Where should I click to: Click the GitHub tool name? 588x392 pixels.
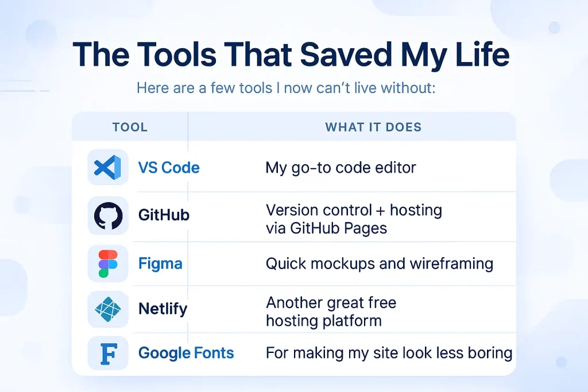[x=164, y=215]
